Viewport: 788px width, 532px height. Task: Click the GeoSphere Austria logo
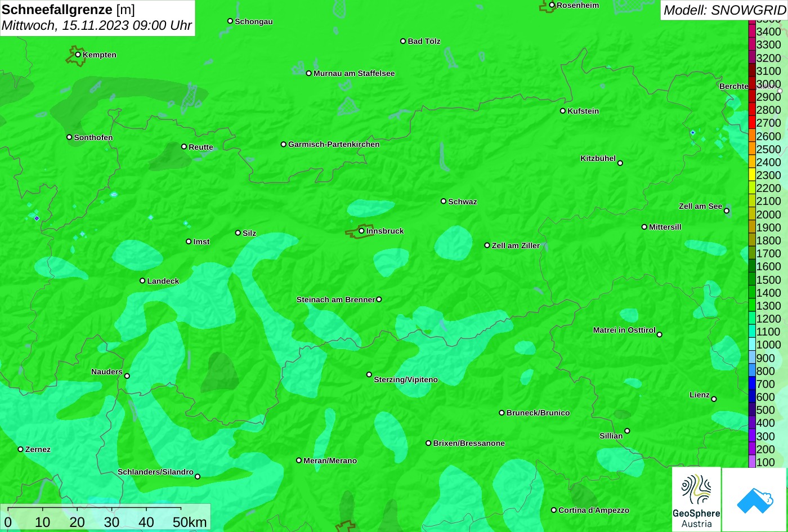[696, 499]
